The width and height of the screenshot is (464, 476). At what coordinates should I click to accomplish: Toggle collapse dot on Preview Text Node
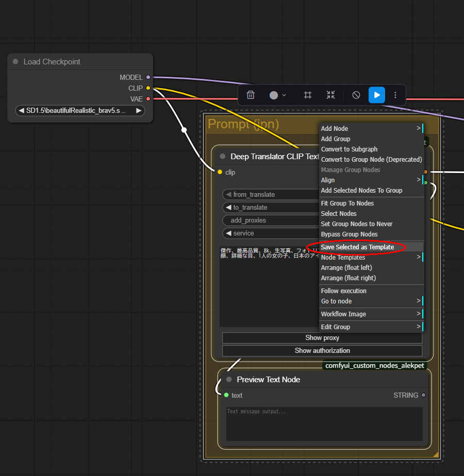click(x=229, y=380)
